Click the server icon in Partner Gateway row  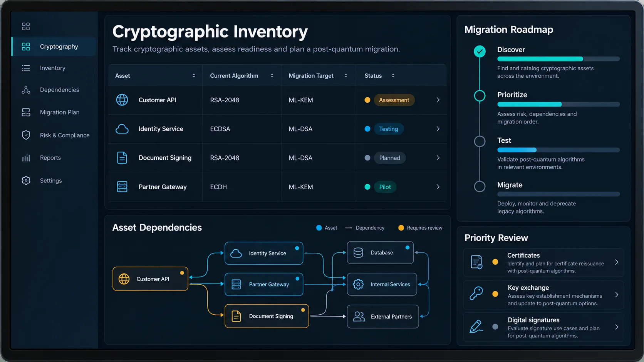tap(122, 187)
